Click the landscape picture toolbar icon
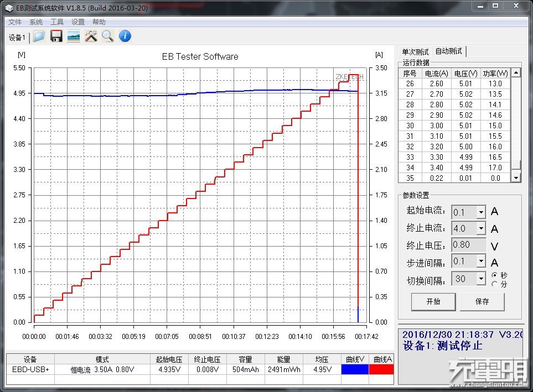The image size is (533, 392). 74,36
